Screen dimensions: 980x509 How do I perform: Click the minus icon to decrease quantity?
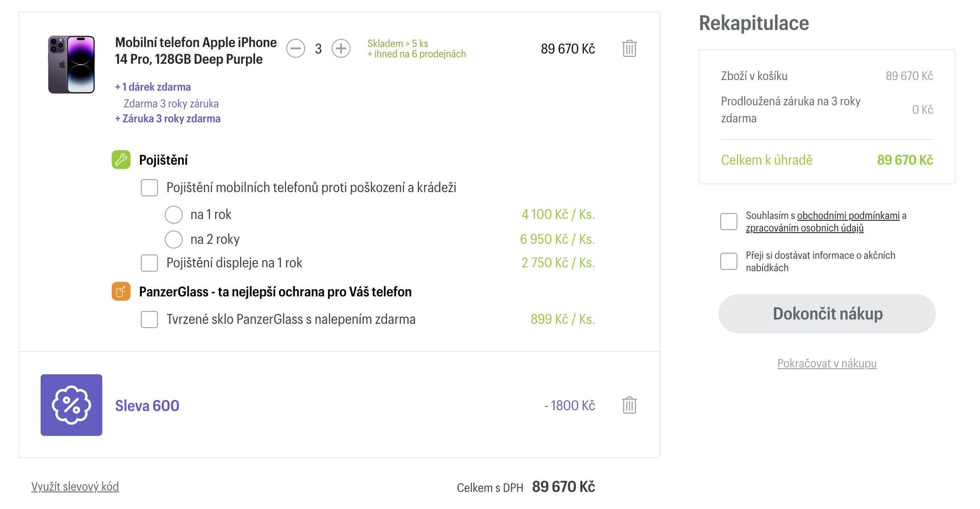(296, 48)
